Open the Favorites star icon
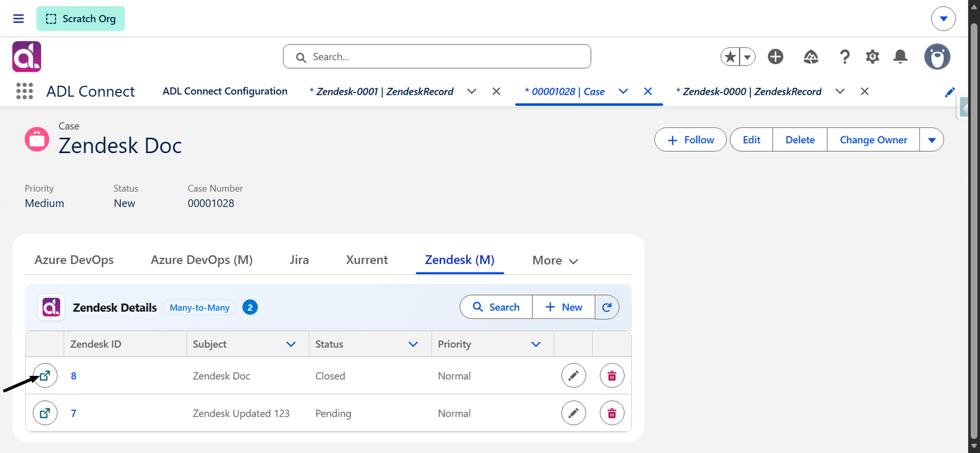 pyautogui.click(x=730, y=56)
